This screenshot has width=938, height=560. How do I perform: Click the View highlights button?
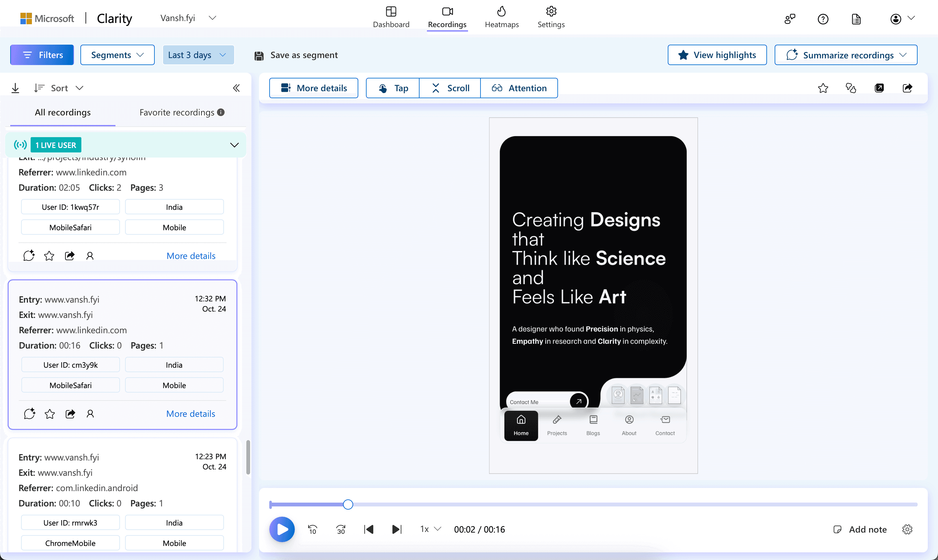tap(717, 55)
